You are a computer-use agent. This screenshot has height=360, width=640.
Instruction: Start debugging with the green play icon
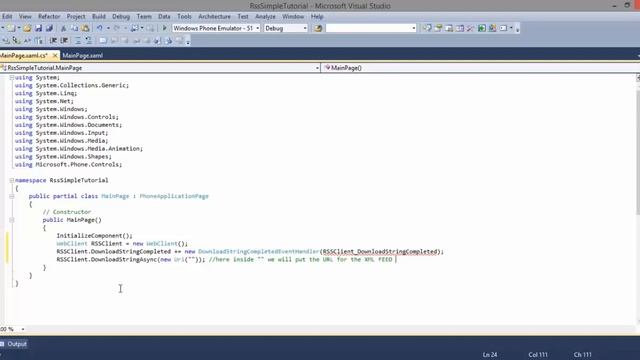(164, 28)
